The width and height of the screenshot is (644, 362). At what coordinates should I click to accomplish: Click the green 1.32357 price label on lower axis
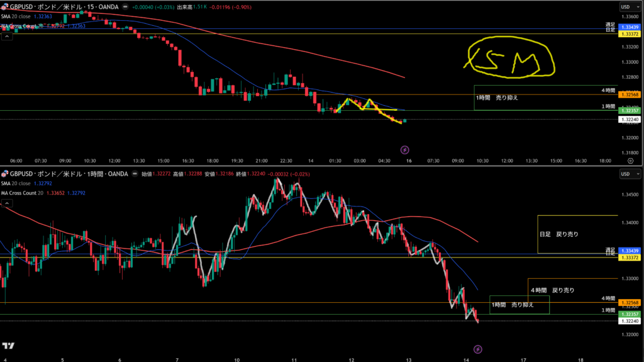[x=630, y=314]
